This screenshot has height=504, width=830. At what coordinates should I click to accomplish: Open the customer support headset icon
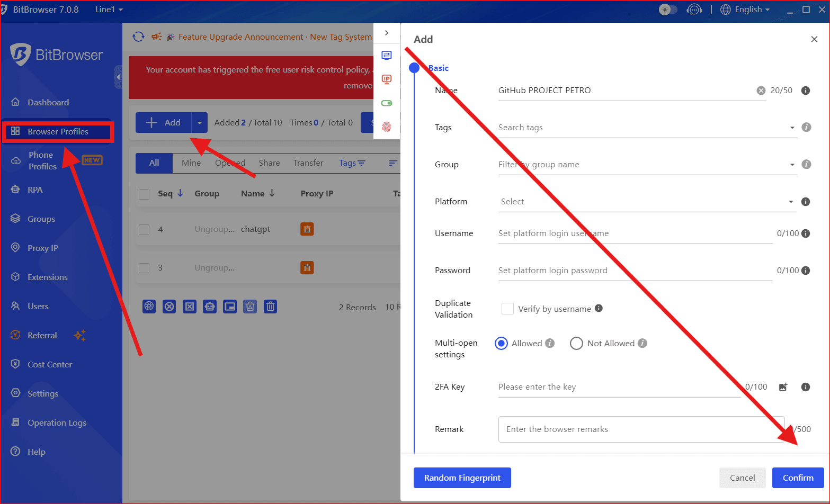pyautogui.click(x=694, y=10)
